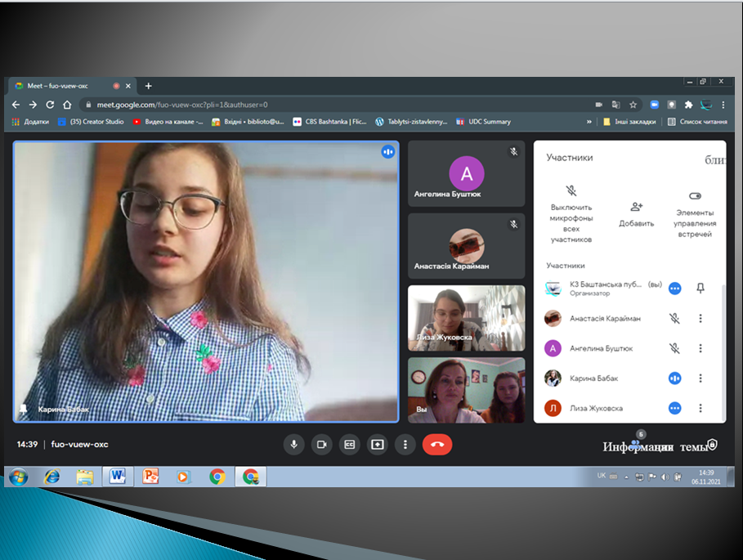Viewport: 743px width, 560px height.
Task: Open options menu for Анастасія Карайман
Action: 700,318
